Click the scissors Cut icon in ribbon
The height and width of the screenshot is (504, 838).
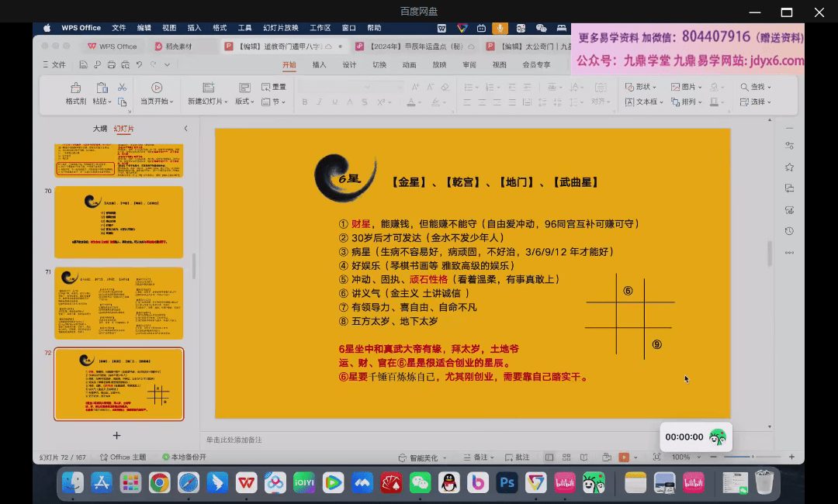pos(122,87)
